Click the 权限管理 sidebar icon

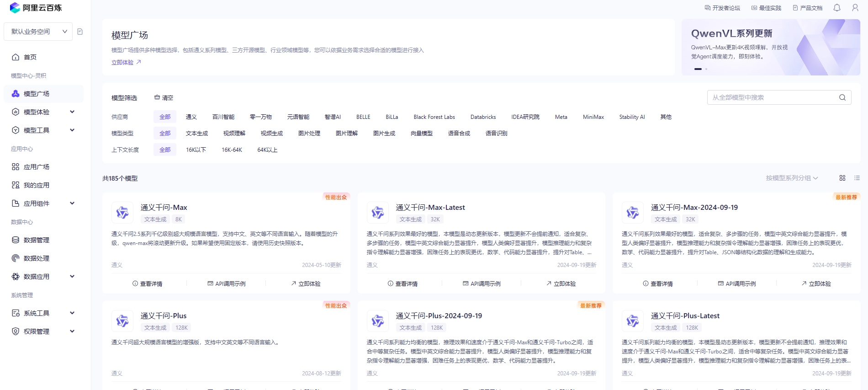[x=16, y=331]
